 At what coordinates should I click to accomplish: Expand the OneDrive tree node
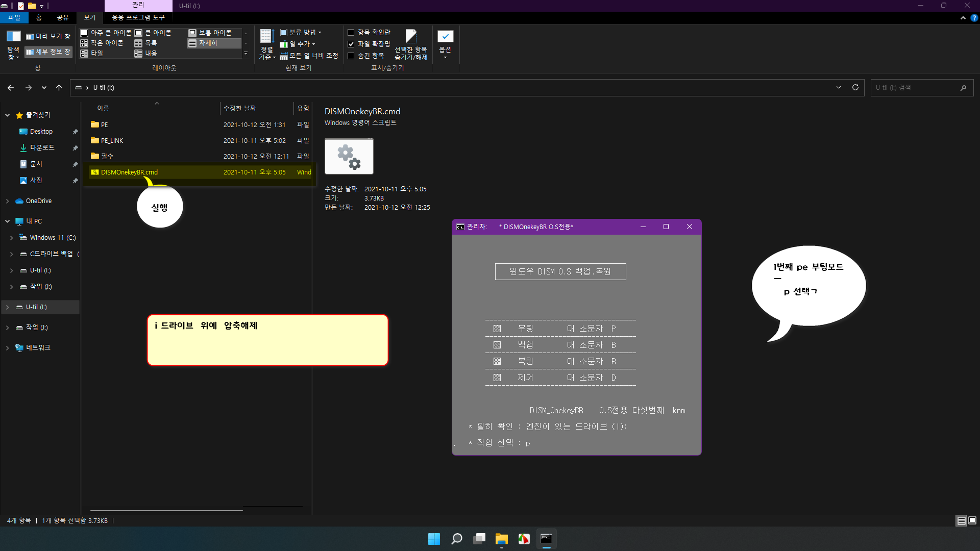click(x=8, y=201)
